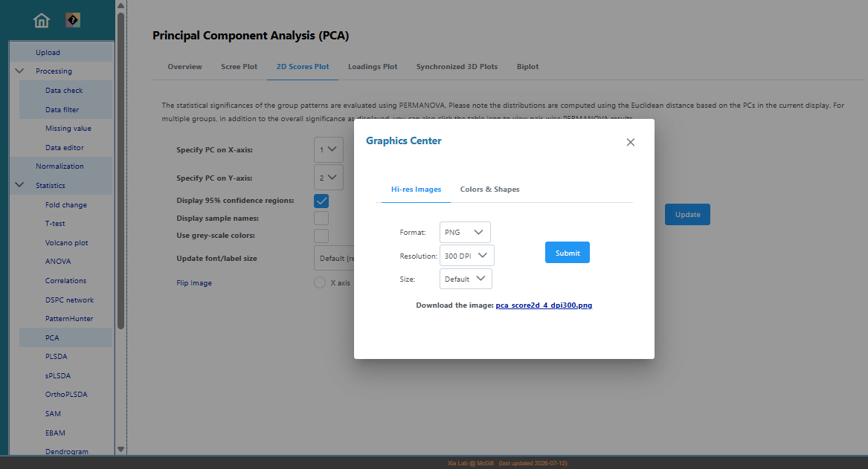Click sidebar scroll-up arrow
Image resolution: width=868 pixels, height=469 pixels.
120,5
